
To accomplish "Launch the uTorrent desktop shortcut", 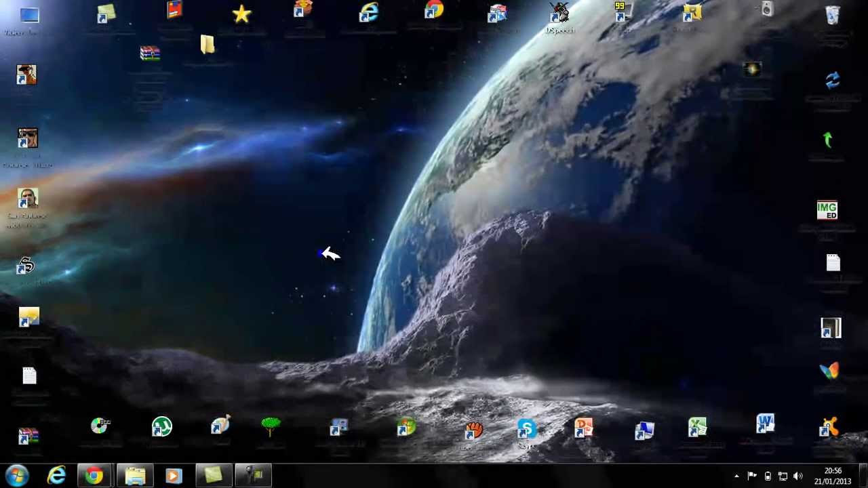I will click(x=161, y=426).
